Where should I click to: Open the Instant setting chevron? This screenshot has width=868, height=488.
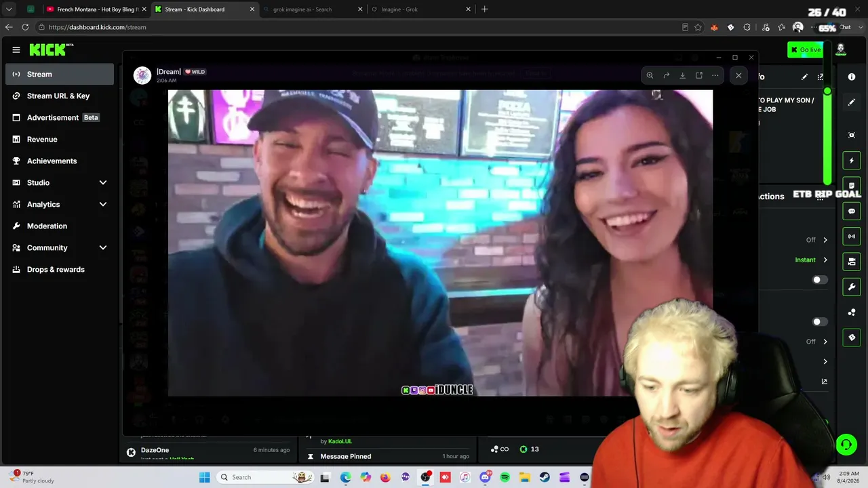(825, 260)
